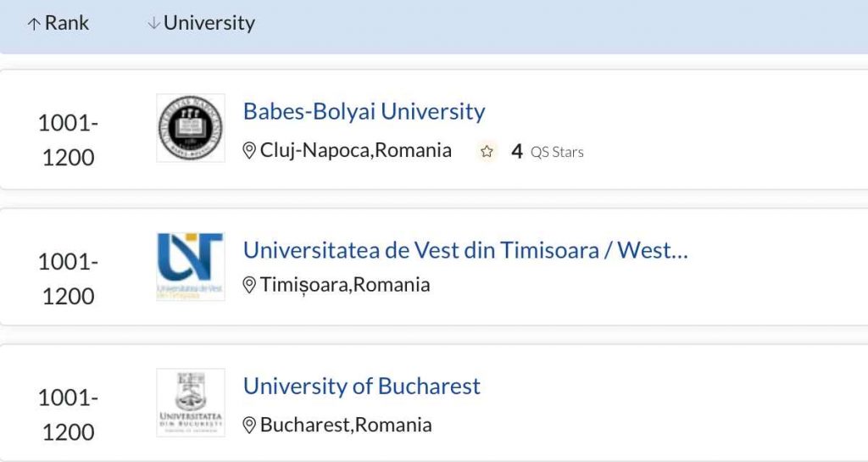The image size is (868, 462).
Task: Click the Timișoara, Romania location text
Action: (x=345, y=285)
